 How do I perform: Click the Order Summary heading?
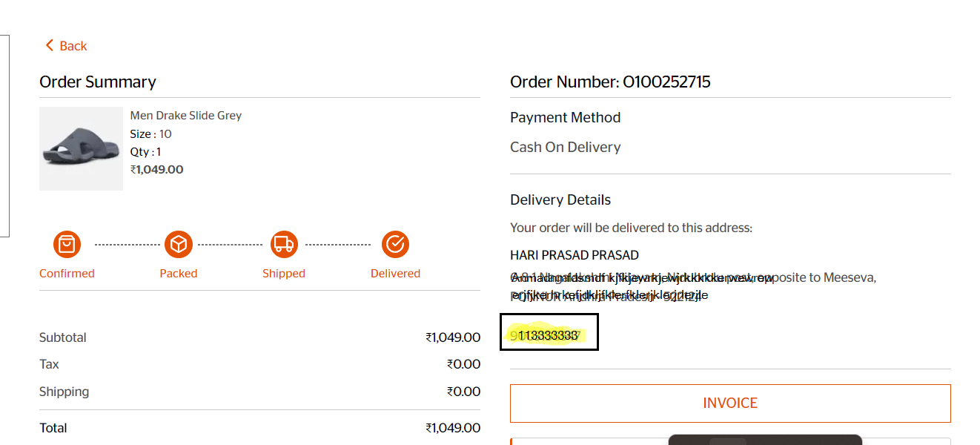98,82
